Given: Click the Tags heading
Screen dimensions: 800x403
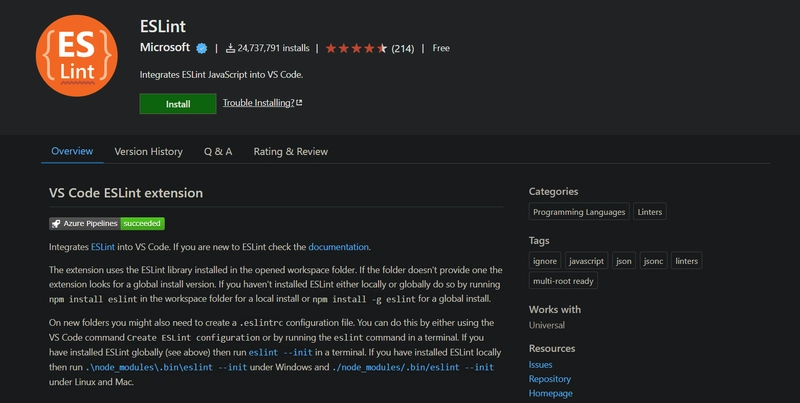Looking at the screenshot, I should 539,240.
